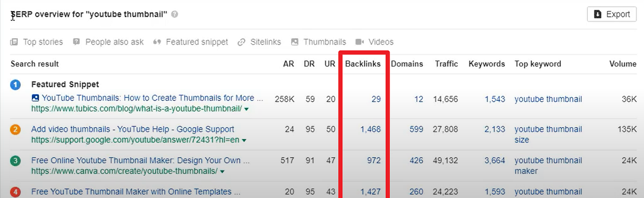Open the support.google.com answer URL
Image resolution: width=644 pixels, height=198 pixels.
135,140
